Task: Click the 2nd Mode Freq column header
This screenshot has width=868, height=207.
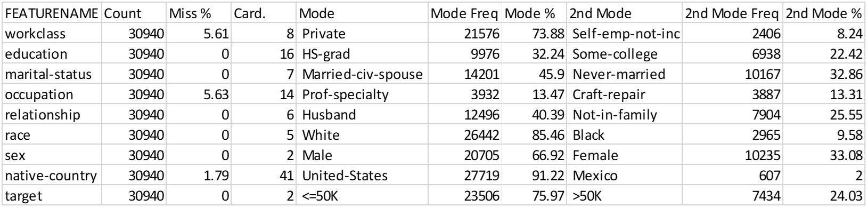Action: tap(733, 13)
